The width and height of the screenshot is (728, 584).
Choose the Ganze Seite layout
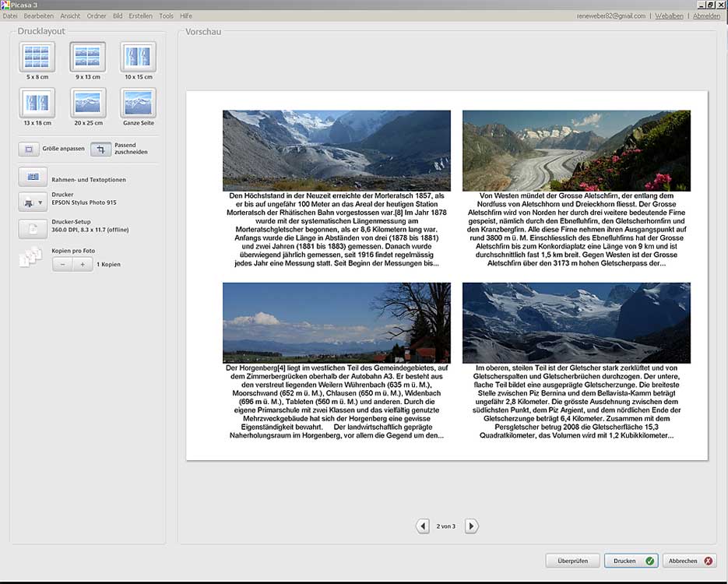point(138,103)
